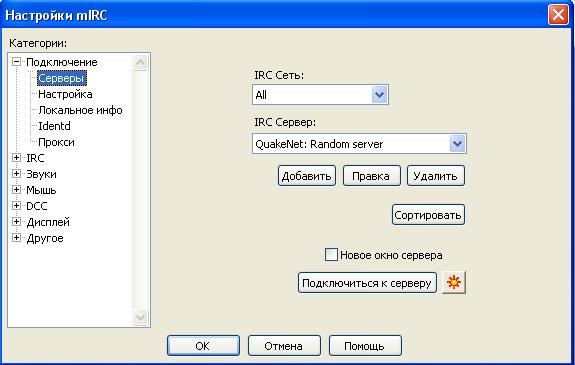
Task: Select the Дисплей category label
Action: pyautogui.click(x=48, y=222)
